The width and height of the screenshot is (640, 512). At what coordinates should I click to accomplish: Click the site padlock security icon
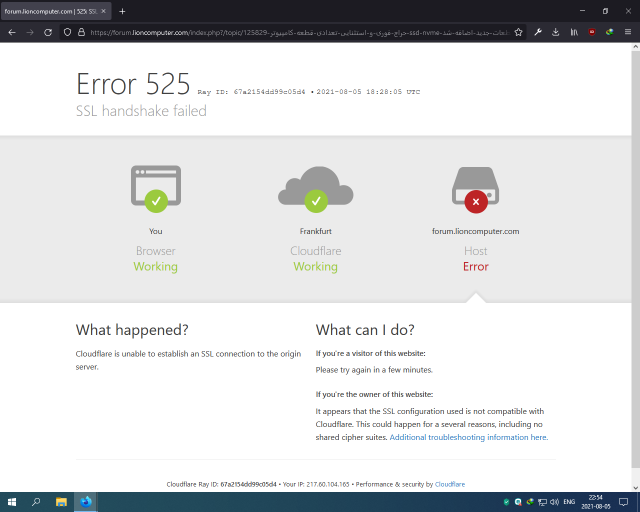(80, 32)
